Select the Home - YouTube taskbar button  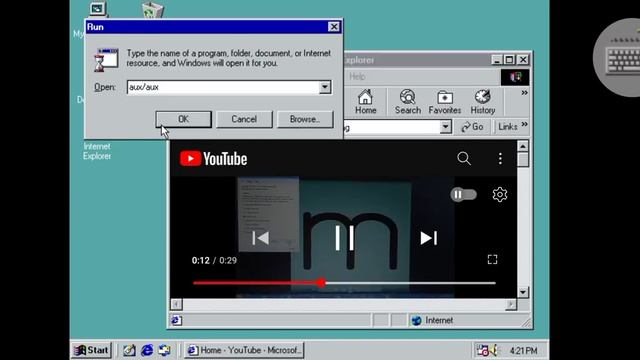(244, 350)
